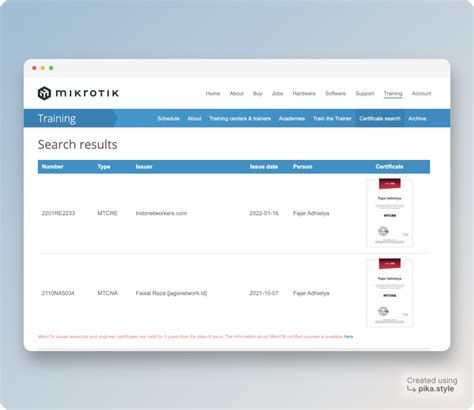Click issue date 2021-10-07
The width and height of the screenshot is (474, 410).
(x=264, y=293)
